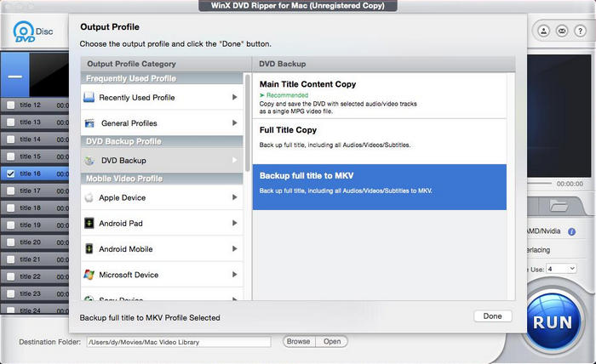Click the preview playback progress slider
This screenshot has height=364, width=596.
(x=539, y=184)
